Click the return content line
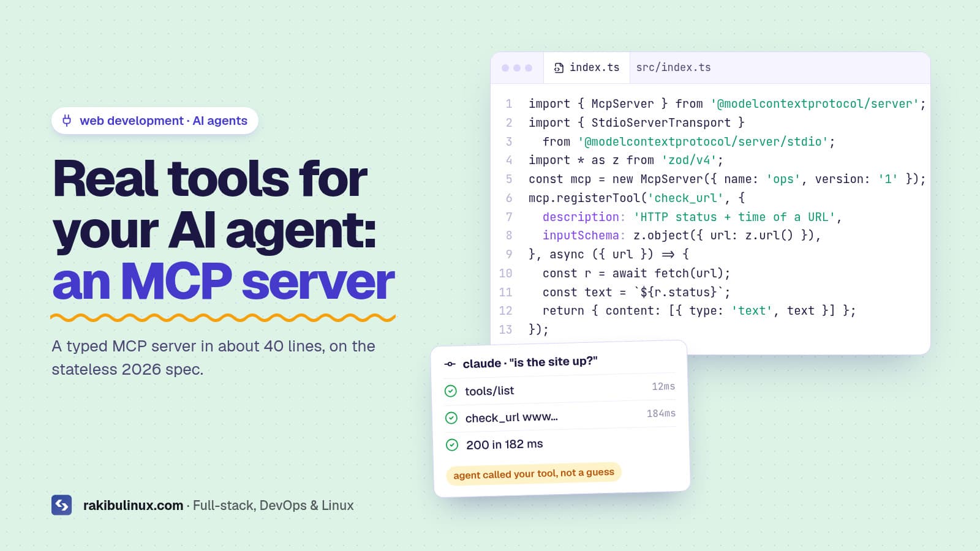 699,310
